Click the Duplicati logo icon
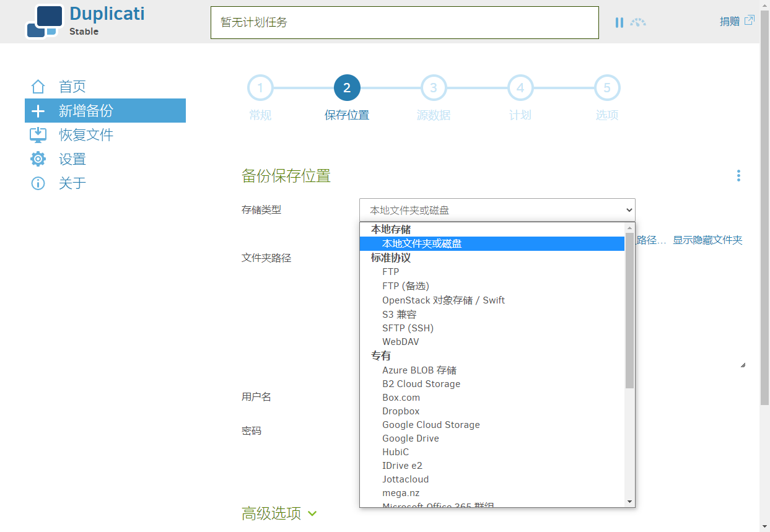The image size is (770, 532). coord(45,21)
